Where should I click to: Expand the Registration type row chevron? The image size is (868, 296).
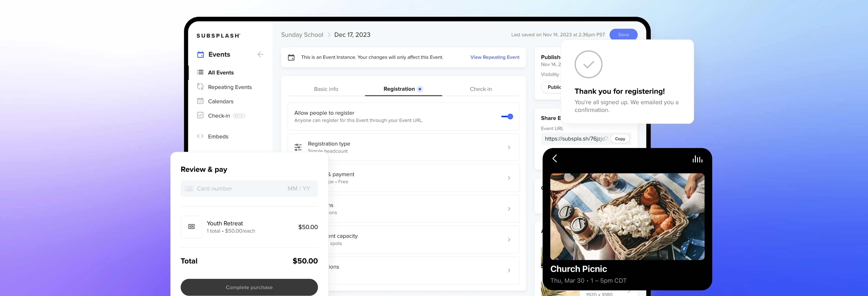pyautogui.click(x=509, y=147)
